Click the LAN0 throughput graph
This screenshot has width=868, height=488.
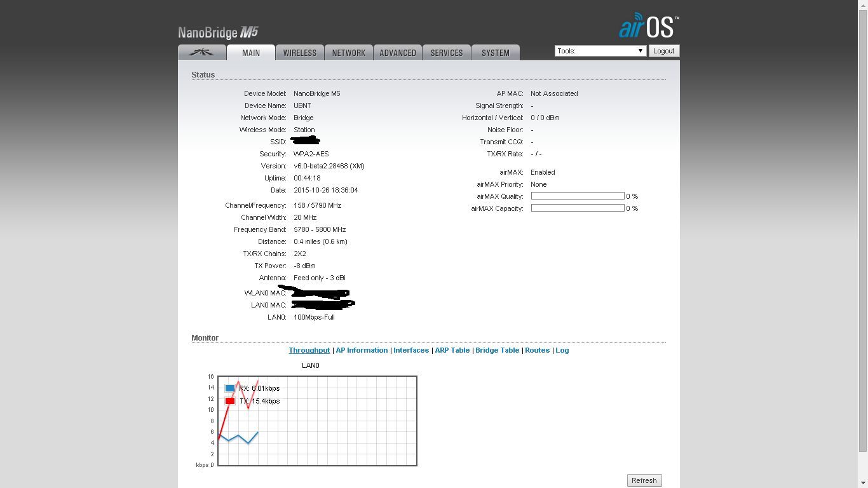[x=317, y=421]
